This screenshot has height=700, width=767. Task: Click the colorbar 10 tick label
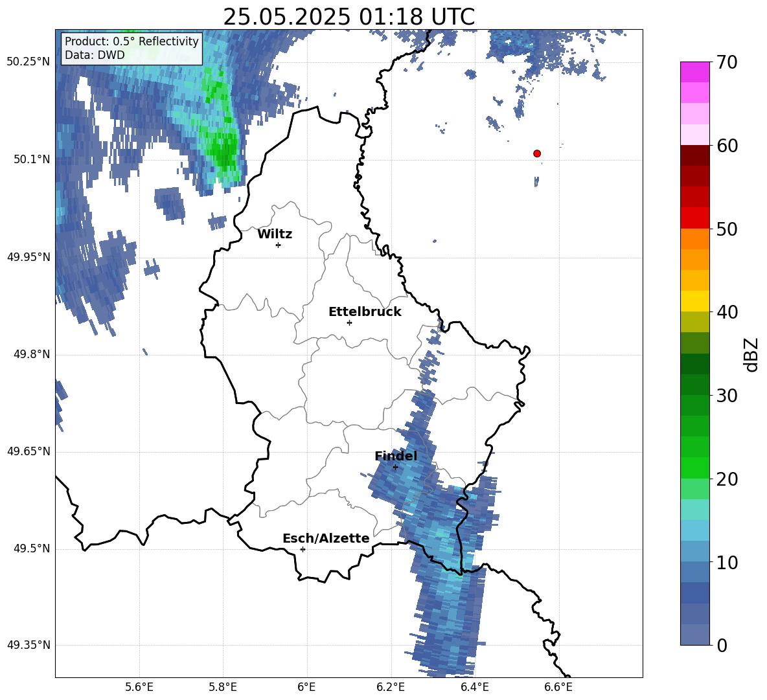coord(727,563)
